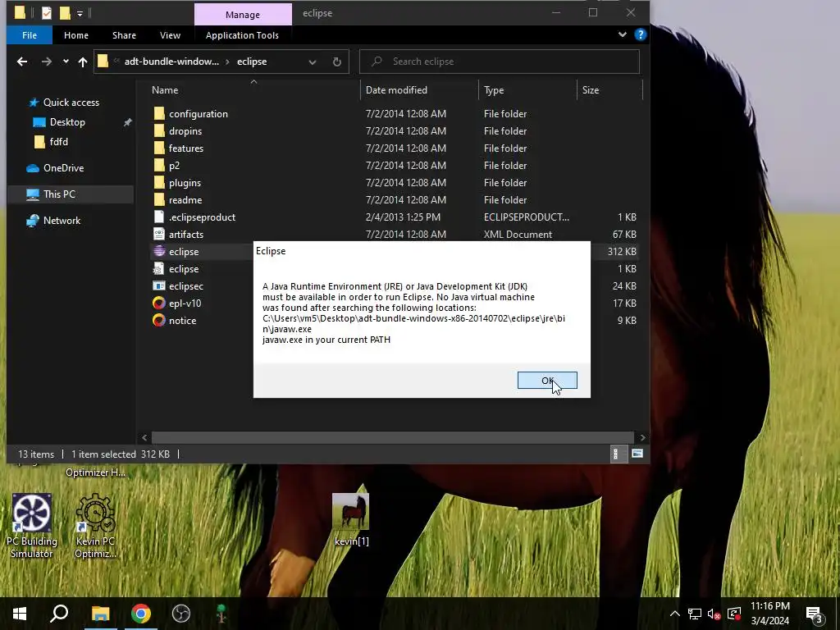The image size is (840, 630).
Task: Open the volume control in system tray
Action: coord(714,614)
